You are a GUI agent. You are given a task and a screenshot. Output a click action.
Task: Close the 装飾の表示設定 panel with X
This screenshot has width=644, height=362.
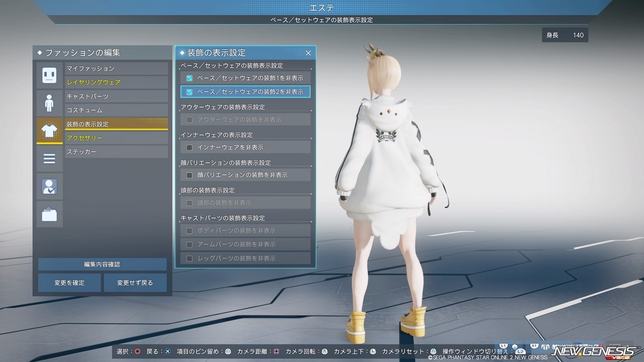(308, 53)
